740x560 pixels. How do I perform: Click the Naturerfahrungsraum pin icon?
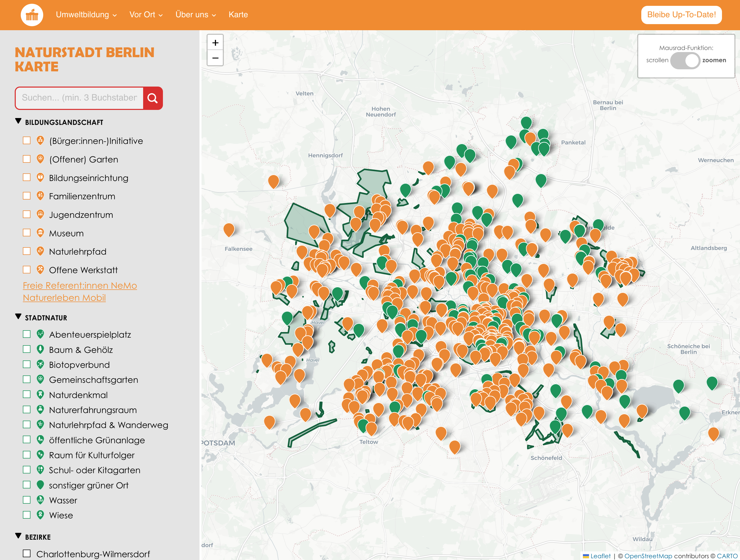(40, 409)
